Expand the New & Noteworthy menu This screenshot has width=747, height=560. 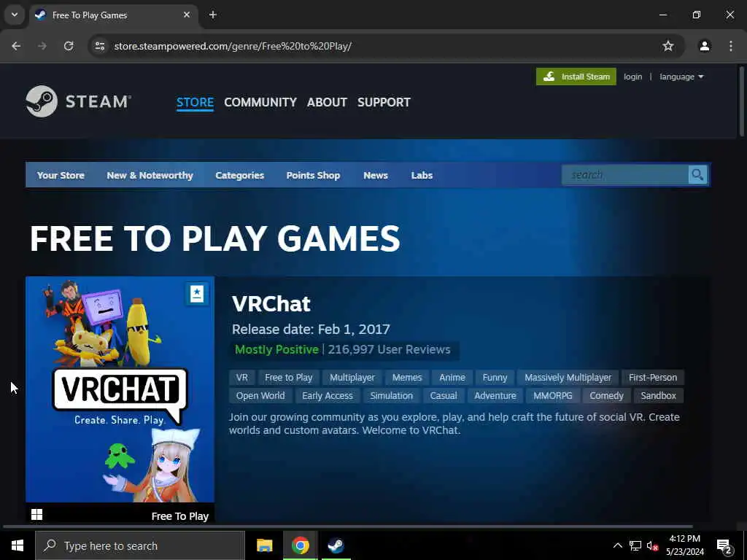click(x=150, y=175)
